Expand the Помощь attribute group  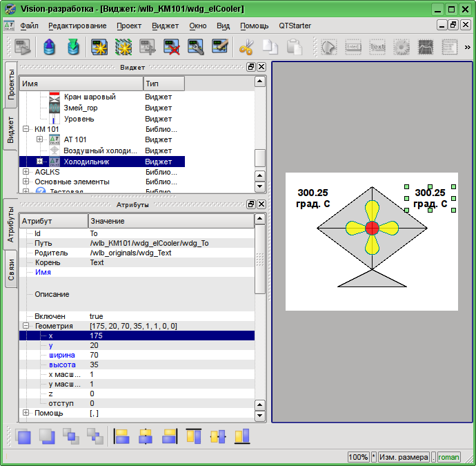26,413
